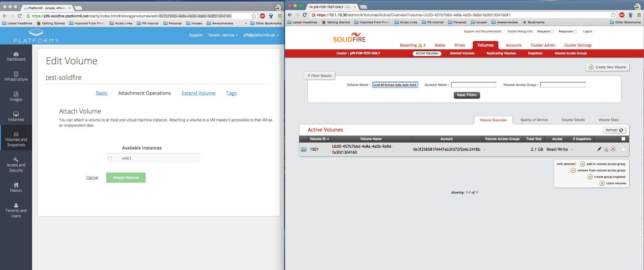Click the SolidFire logo
The width and height of the screenshot is (644, 270).
[x=349, y=37]
